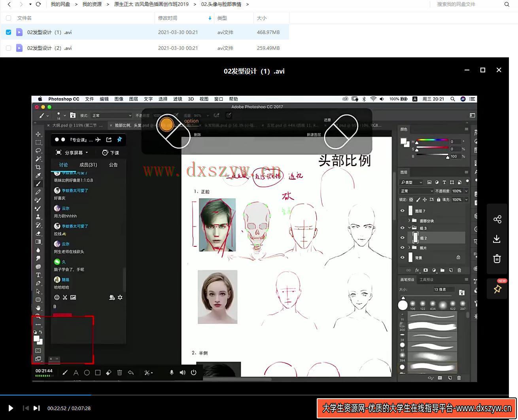Select the Magic Wand tool

tap(38, 159)
